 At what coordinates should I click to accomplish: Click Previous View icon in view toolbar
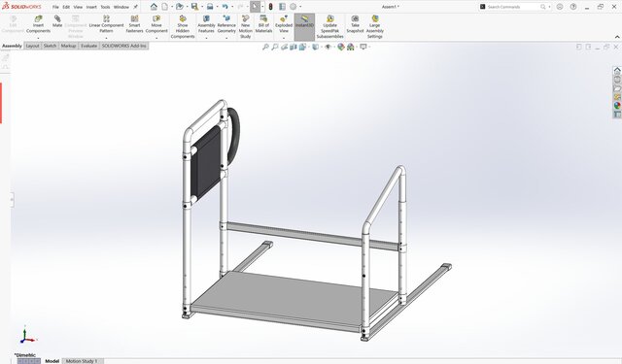tap(284, 48)
